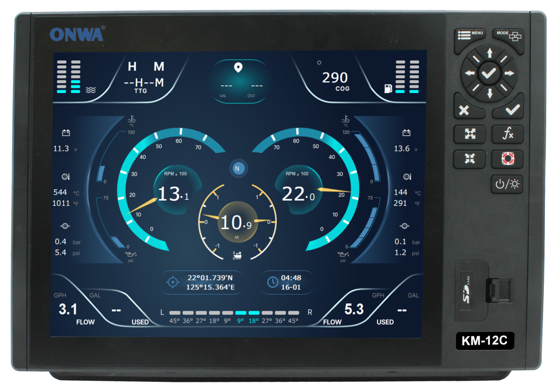This screenshot has width=557, height=392.
Task: Tap the GPS position crosshair icon
Action: (173, 282)
